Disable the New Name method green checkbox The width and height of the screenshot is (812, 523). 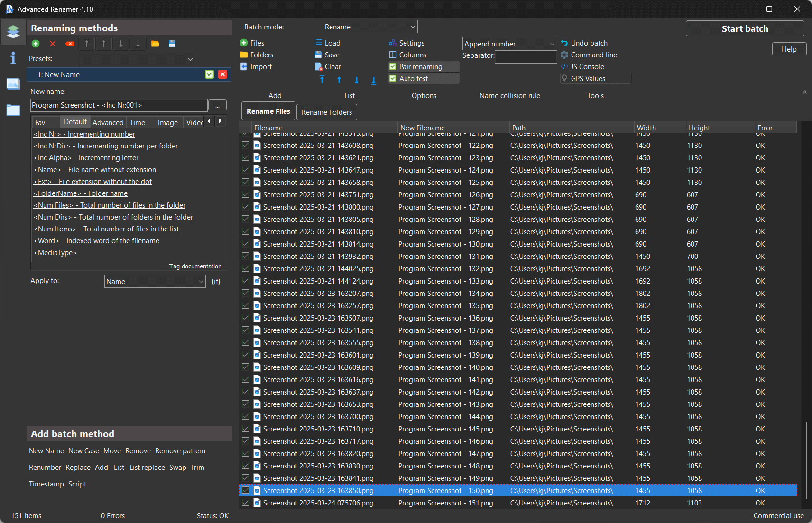pyautogui.click(x=209, y=74)
